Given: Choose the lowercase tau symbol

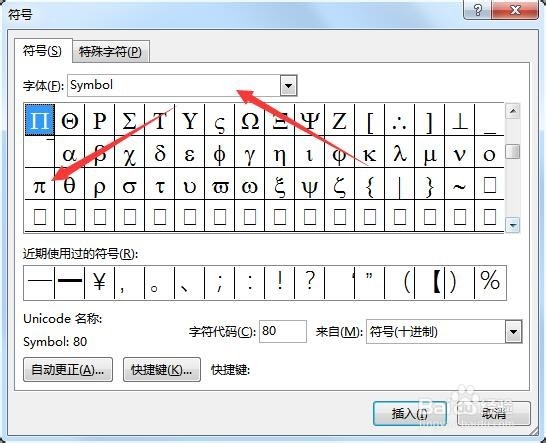Looking at the screenshot, I should 159,184.
